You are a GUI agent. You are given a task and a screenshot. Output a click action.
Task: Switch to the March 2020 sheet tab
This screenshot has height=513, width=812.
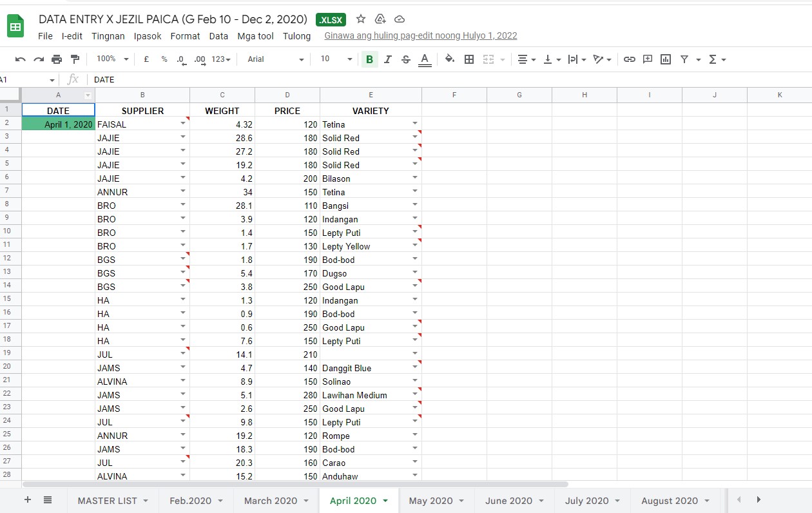tap(276, 501)
